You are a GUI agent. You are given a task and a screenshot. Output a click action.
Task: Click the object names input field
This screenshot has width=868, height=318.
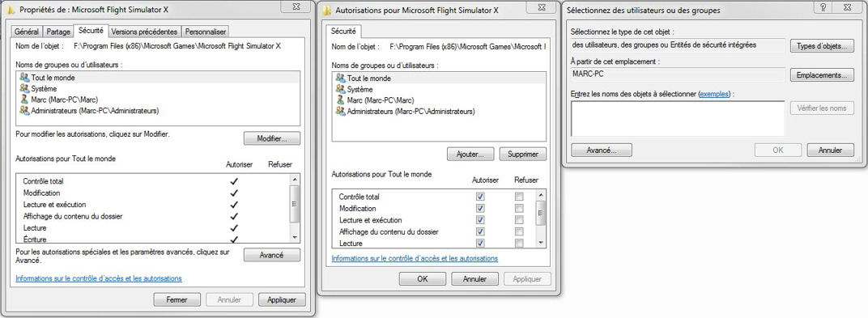pos(678,118)
